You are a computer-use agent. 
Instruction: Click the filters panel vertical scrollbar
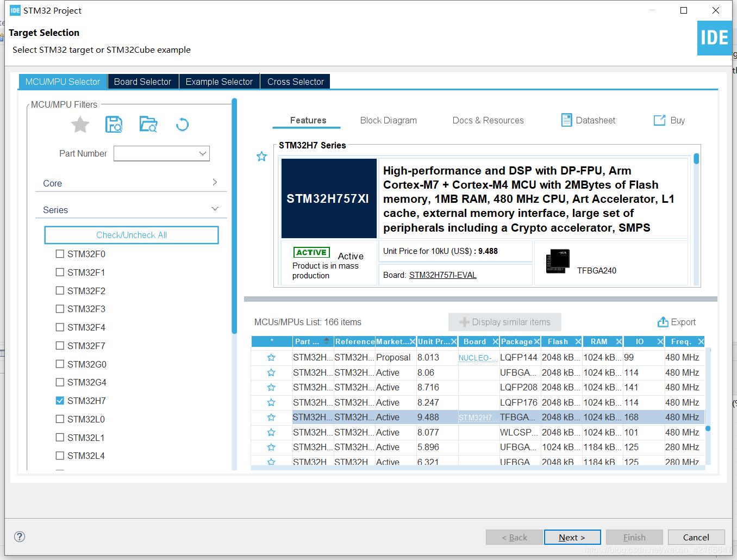click(234, 216)
